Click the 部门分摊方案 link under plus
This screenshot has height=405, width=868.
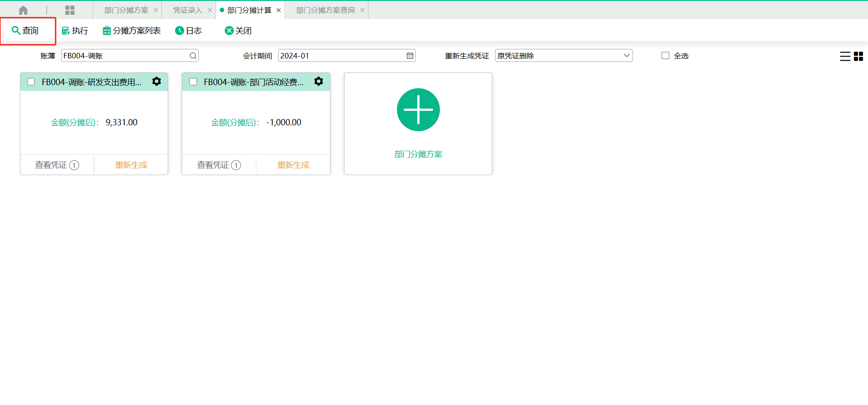[x=418, y=154]
